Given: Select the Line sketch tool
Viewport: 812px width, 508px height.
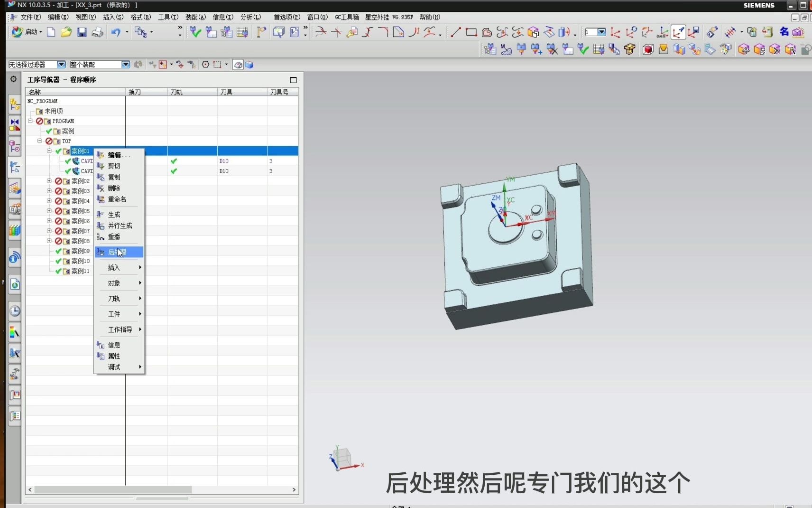Looking at the screenshot, I should pyautogui.click(x=455, y=32).
